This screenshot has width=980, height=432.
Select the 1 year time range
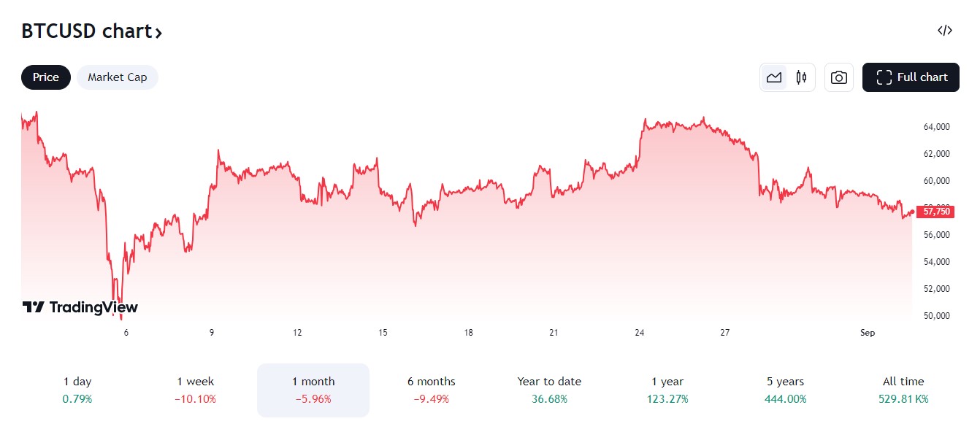667,390
